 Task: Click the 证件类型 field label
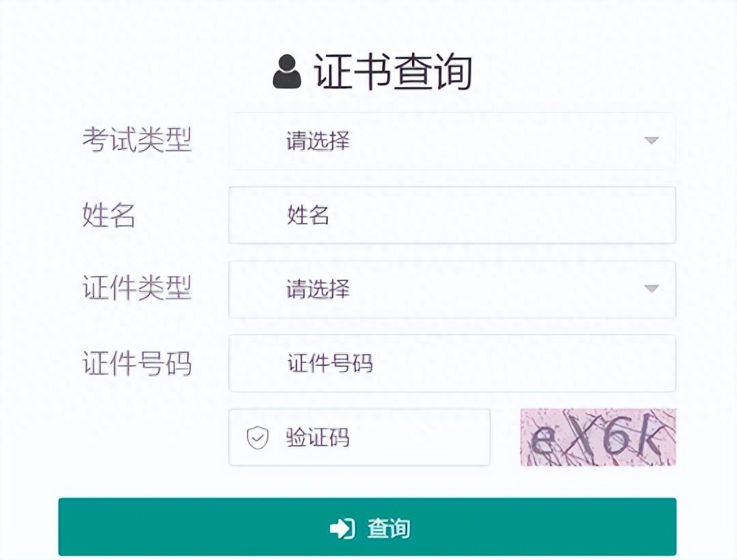click(137, 288)
